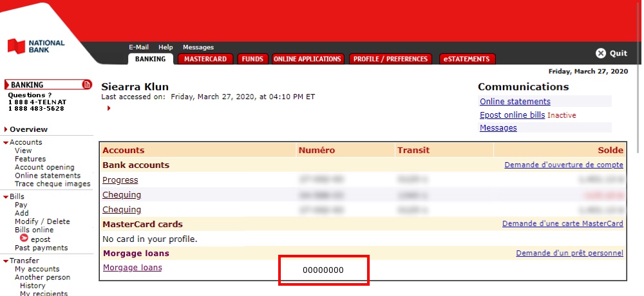Select Features under Accounts
This screenshot has height=296, width=644.
click(x=30, y=159)
